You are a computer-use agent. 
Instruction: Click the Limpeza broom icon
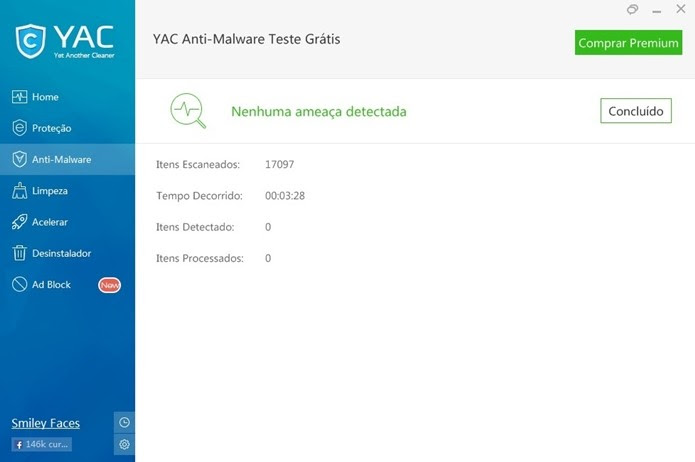pyautogui.click(x=20, y=191)
